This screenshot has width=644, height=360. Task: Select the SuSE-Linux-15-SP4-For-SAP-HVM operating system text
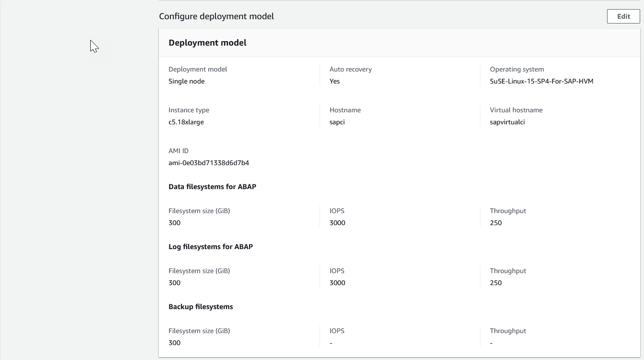pyautogui.click(x=541, y=81)
